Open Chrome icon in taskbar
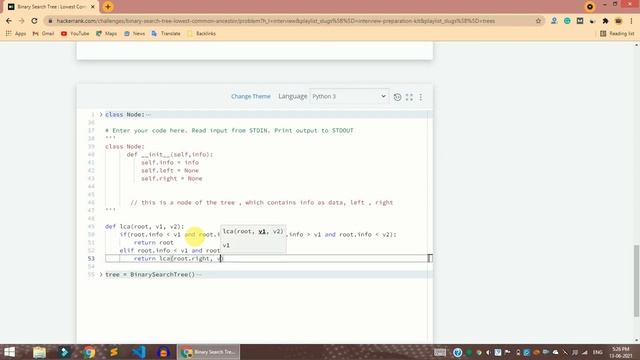Screen dimensions: 640x360 pos(89,352)
